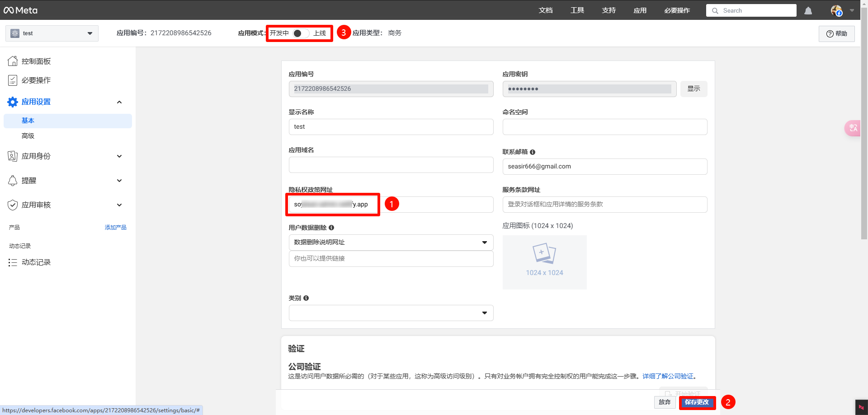Open the 类别 dropdown
Viewport: 868px width, 415px height.
[391, 313]
